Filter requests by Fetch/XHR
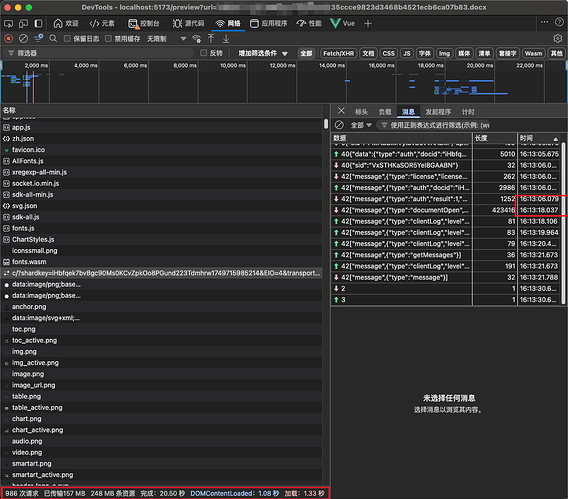The width and height of the screenshot is (568, 499). click(x=338, y=53)
